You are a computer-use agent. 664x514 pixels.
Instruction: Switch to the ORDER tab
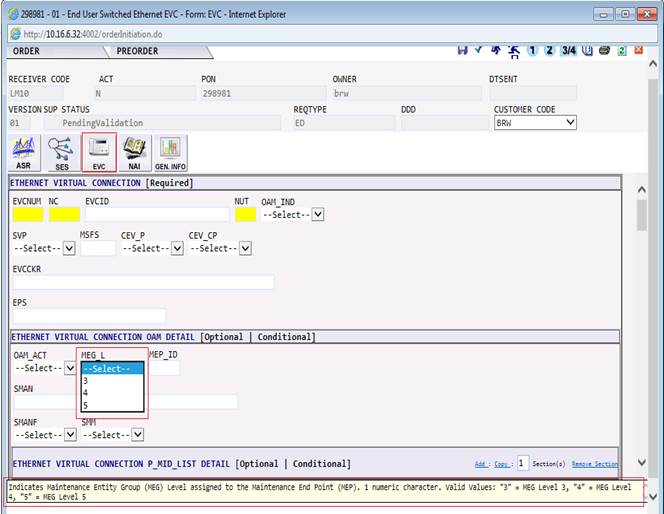[x=26, y=51]
